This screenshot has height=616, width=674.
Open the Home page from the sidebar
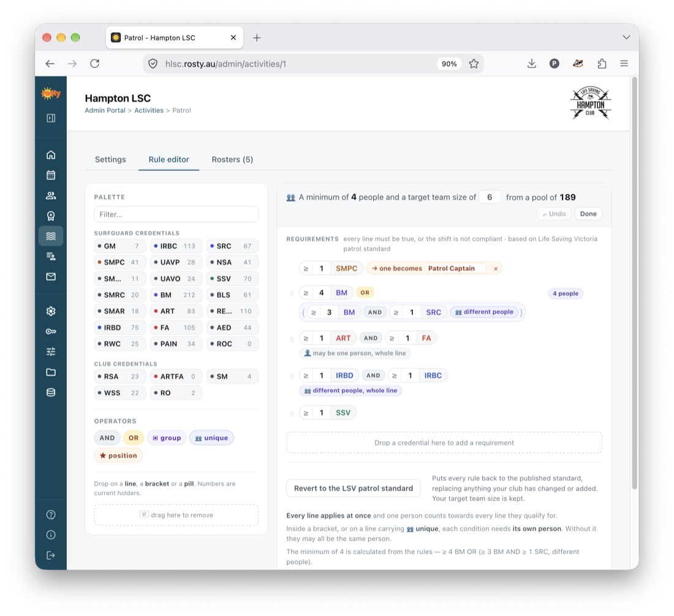51,154
